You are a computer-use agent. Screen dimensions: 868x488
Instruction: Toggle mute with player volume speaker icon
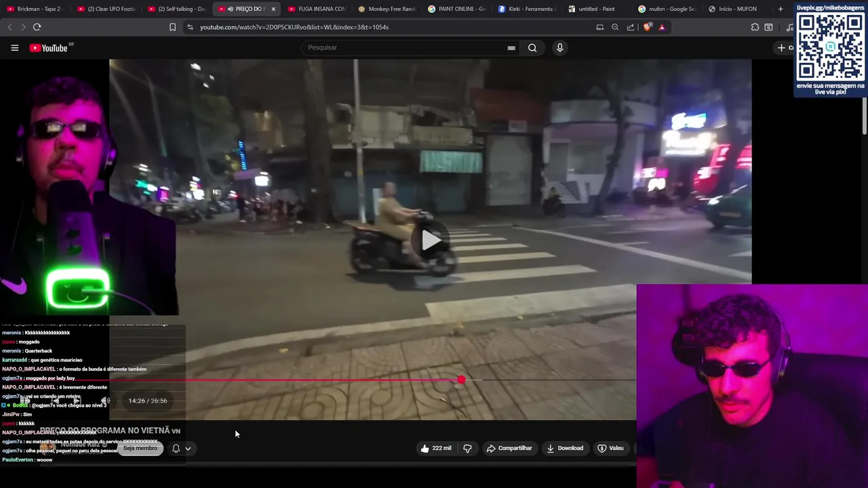(x=105, y=401)
